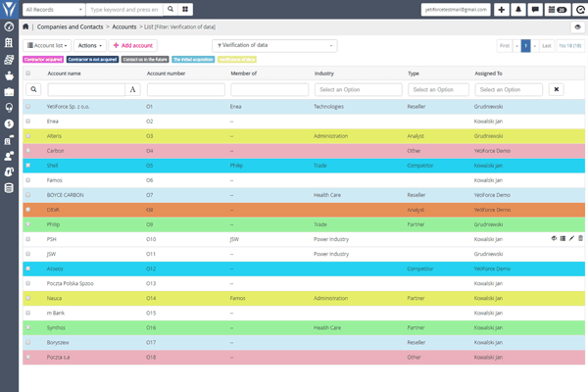This screenshot has height=392, width=588.
Task: Tick the checkbox for YetiForce Sp. z o.o.
Action: point(27,105)
